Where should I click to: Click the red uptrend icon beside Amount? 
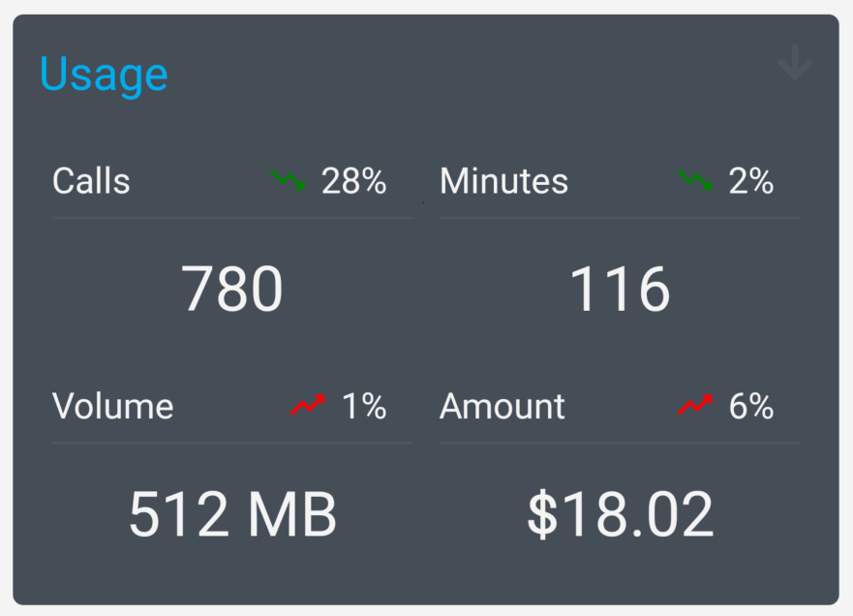coord(695,406)
